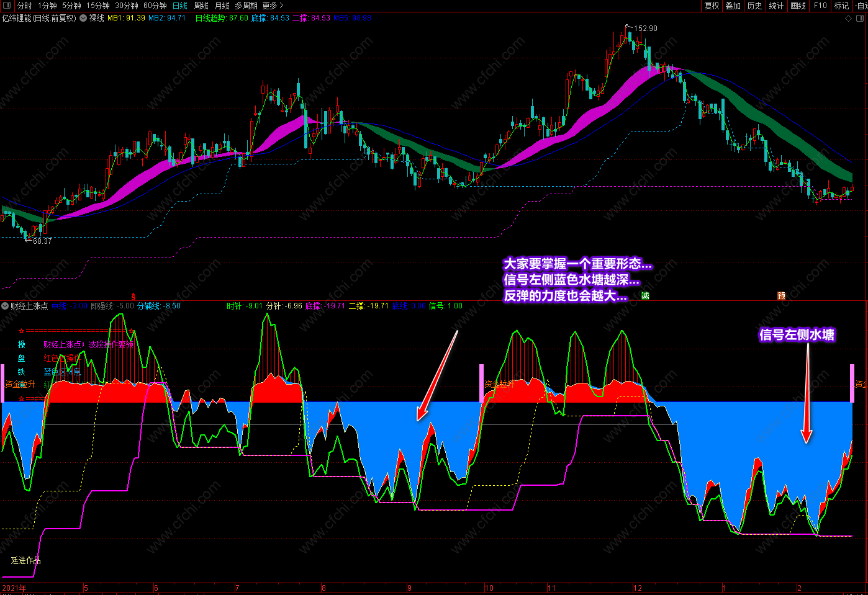Click the 日线趋势: 87.60 value
The height and width of the screenshot is (595, 868).
click(222, 18)
